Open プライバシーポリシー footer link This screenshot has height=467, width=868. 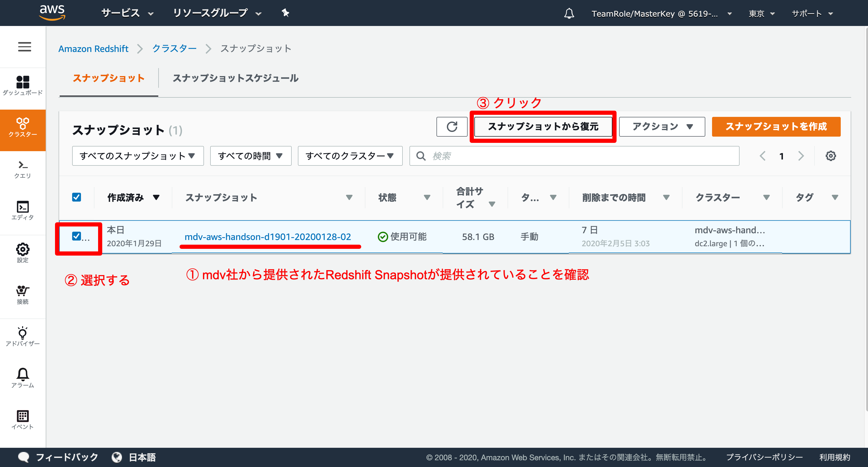coord(764,457)
